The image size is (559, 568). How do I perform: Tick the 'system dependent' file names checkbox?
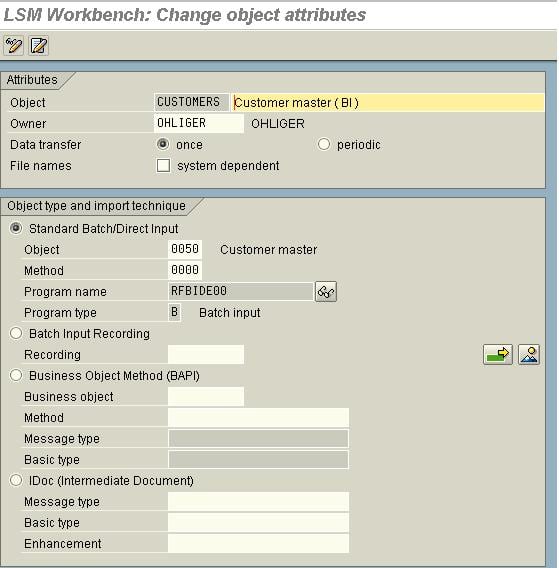point(163,166)
